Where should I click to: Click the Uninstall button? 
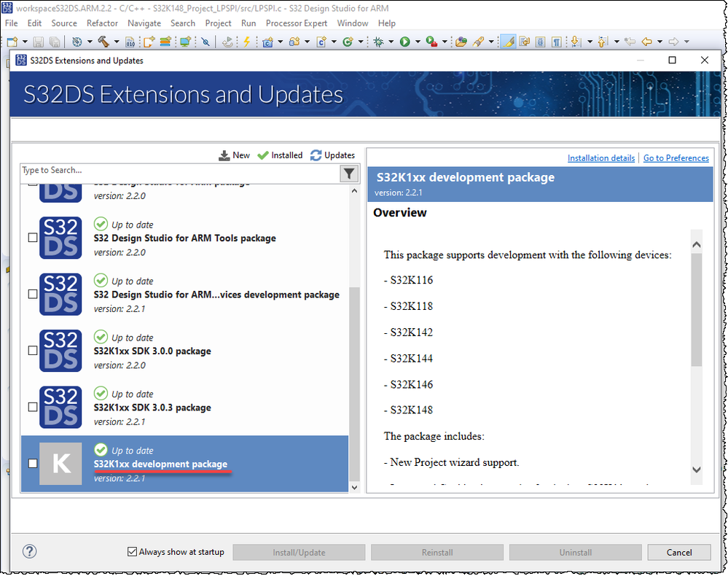tap(575, 553)
